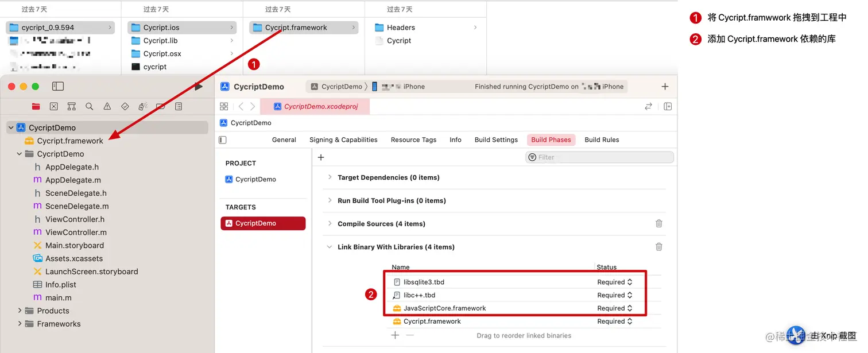Delete the Link Binary With Libraries phase
868x353 pixels.
click(659, 246)
